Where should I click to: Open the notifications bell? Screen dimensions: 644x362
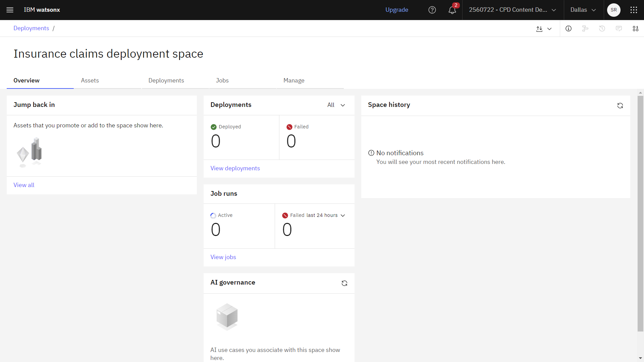click(452, 10)
